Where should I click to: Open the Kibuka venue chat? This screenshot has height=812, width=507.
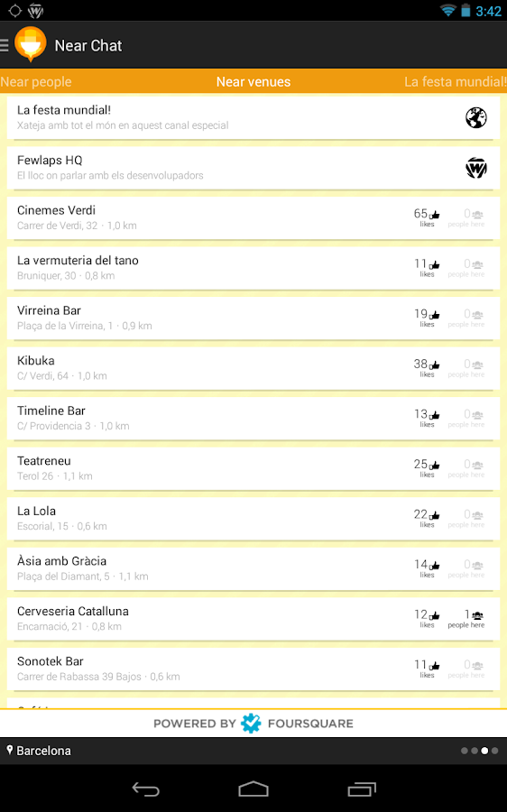click(253, 368)
